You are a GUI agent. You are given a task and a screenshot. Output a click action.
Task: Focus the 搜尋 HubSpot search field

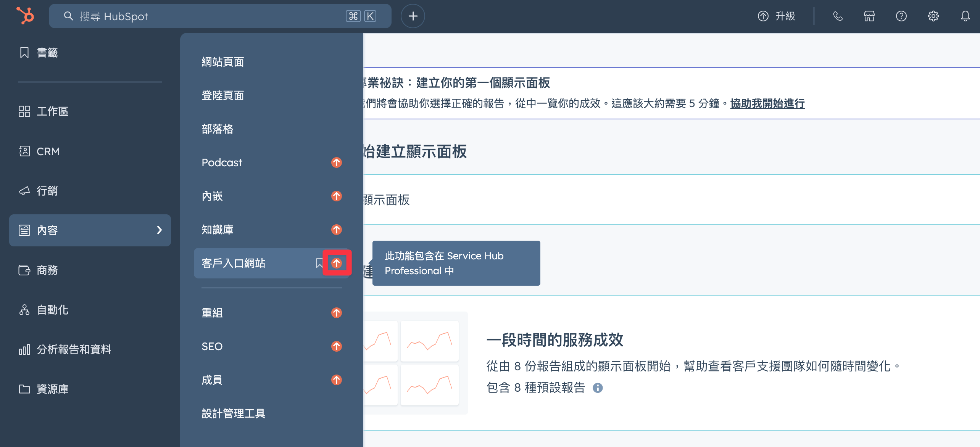(220, 16)
